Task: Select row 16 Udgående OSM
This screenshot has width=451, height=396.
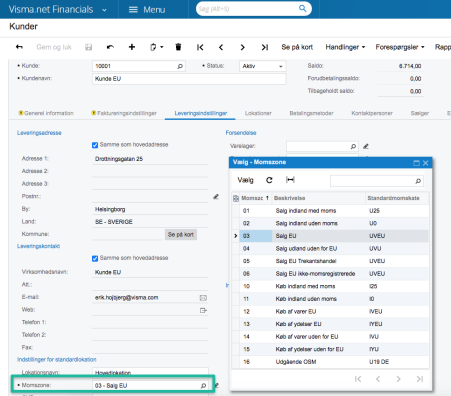Action: (330, 362)
